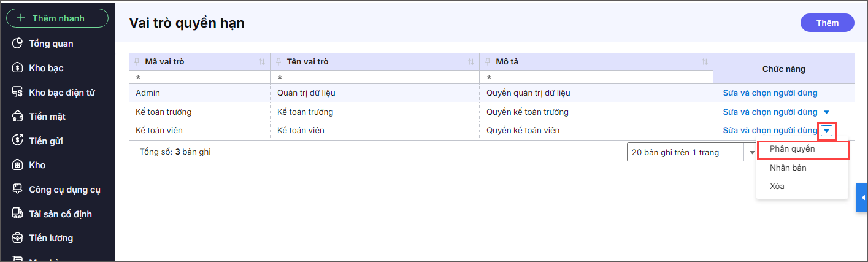Click the Tổng quan sidebar icon
Image resolution: width=868 pixels, height=262 pixels.
[18, 44]
